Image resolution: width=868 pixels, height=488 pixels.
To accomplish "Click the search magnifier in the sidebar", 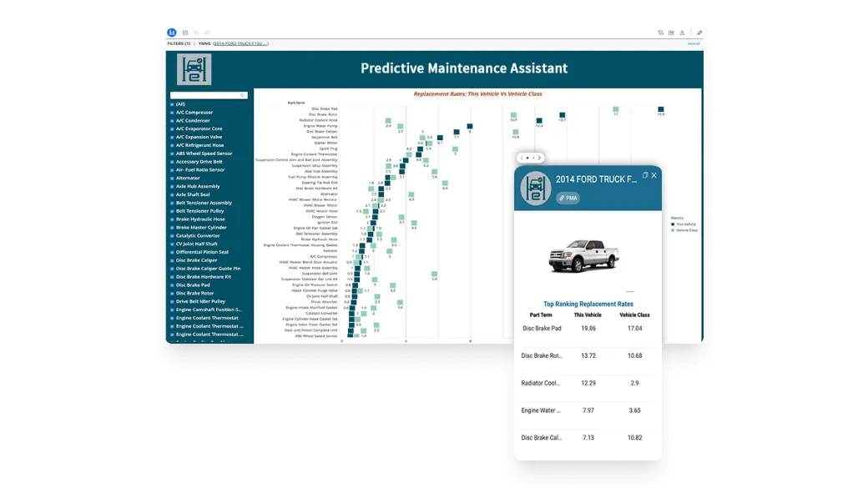I will pyautogui.click(x=242, y=95).
